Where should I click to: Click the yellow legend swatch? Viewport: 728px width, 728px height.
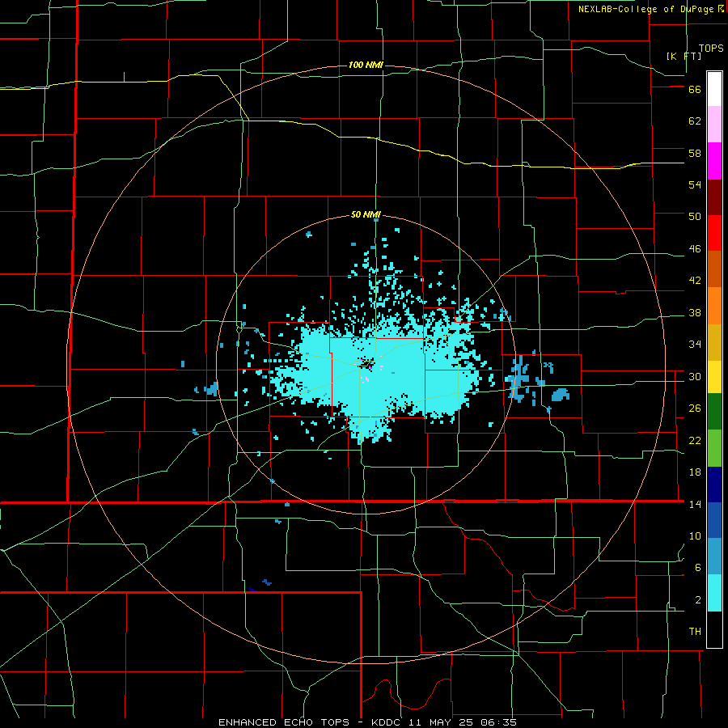pyautogui.click(x=714, y=377)
